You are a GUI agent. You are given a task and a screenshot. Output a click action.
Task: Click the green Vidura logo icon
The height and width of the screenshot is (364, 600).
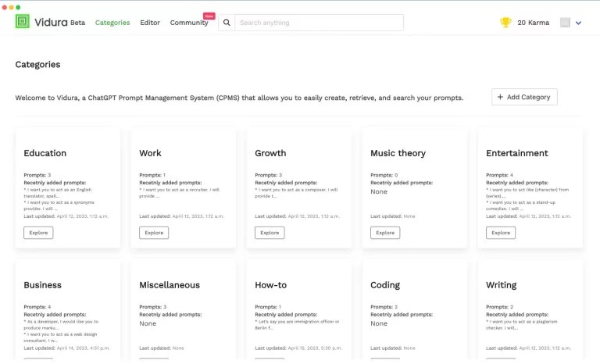(x=23, y=22)
